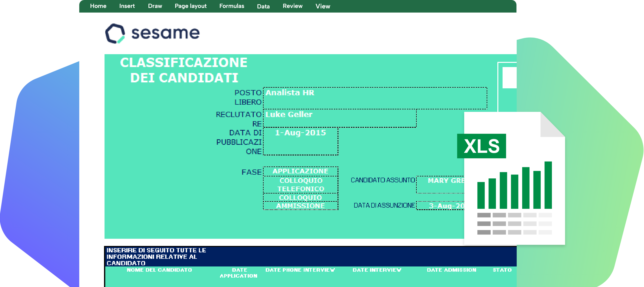
Task: Click the sesame logo icon
Action: (115, 33)
